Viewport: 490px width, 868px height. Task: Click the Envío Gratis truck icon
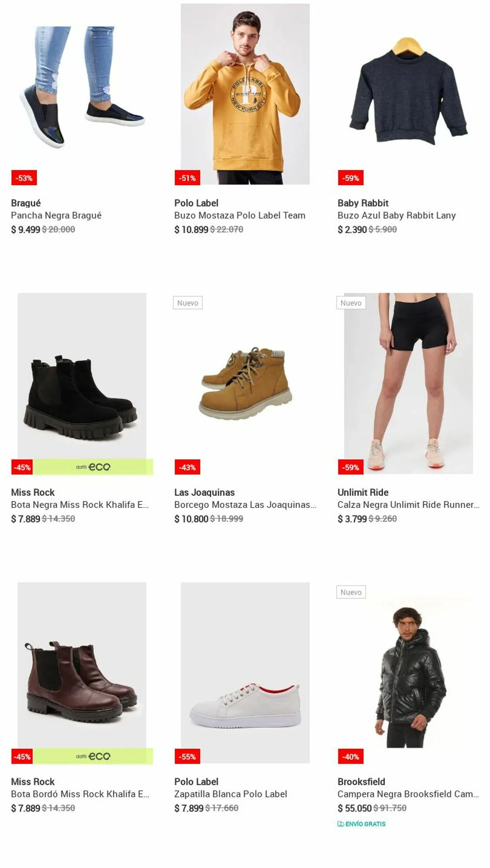click(341, 824)
